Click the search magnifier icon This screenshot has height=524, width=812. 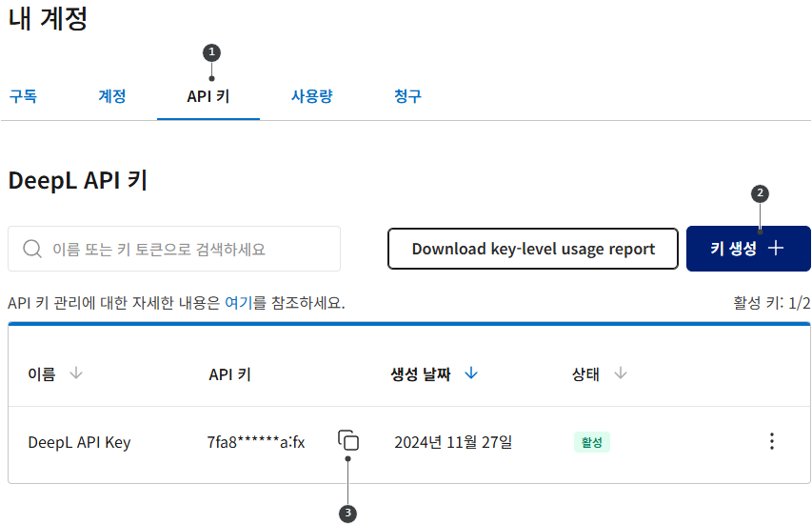pos(32,249)
